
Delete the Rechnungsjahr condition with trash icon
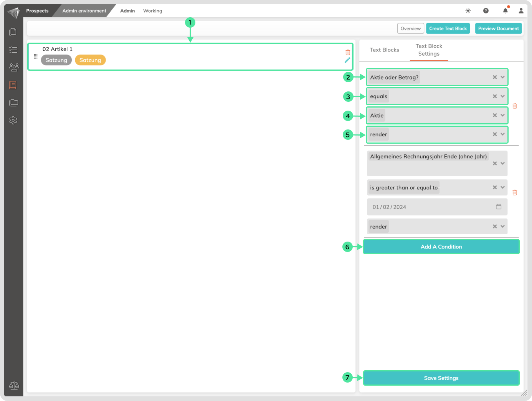(515, 192)
